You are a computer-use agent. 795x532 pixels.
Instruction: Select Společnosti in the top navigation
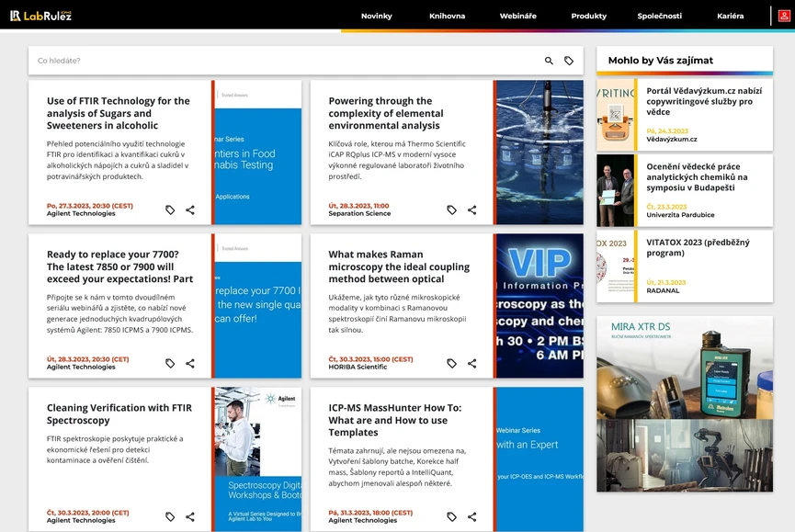click(x=659, y=16)
